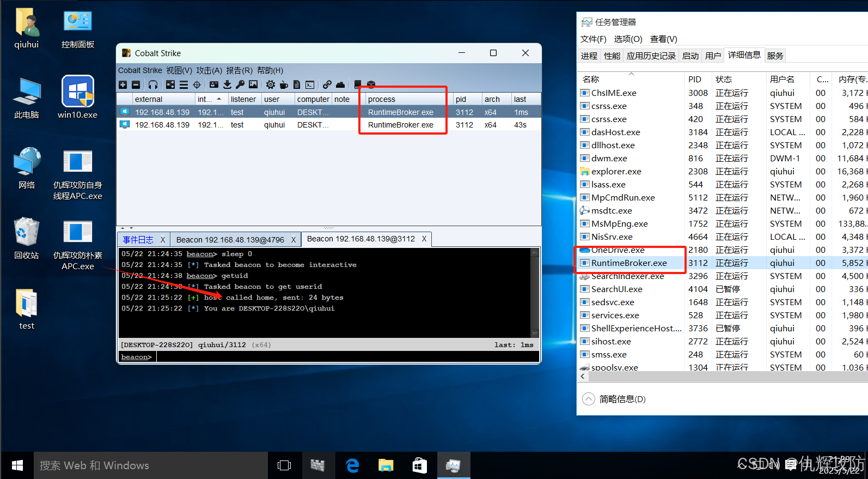Click the Connect to team server plus icon

[123, 84]
